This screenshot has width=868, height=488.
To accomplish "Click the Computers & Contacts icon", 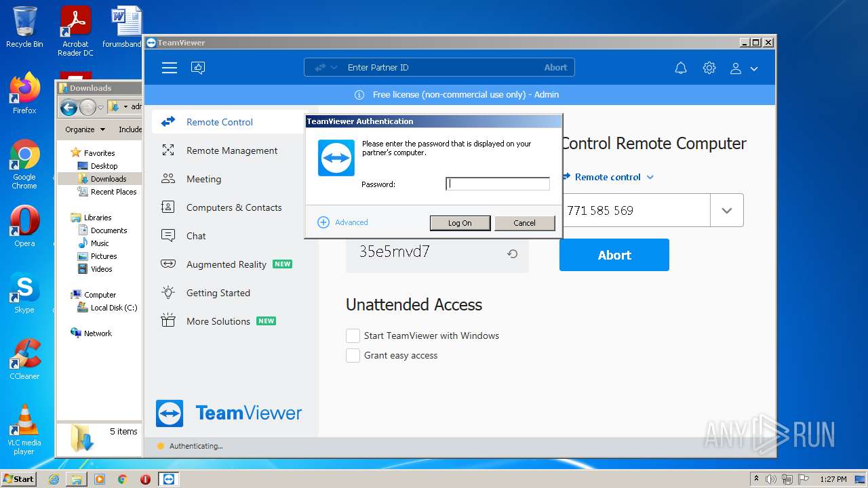I will pos(168,207).
